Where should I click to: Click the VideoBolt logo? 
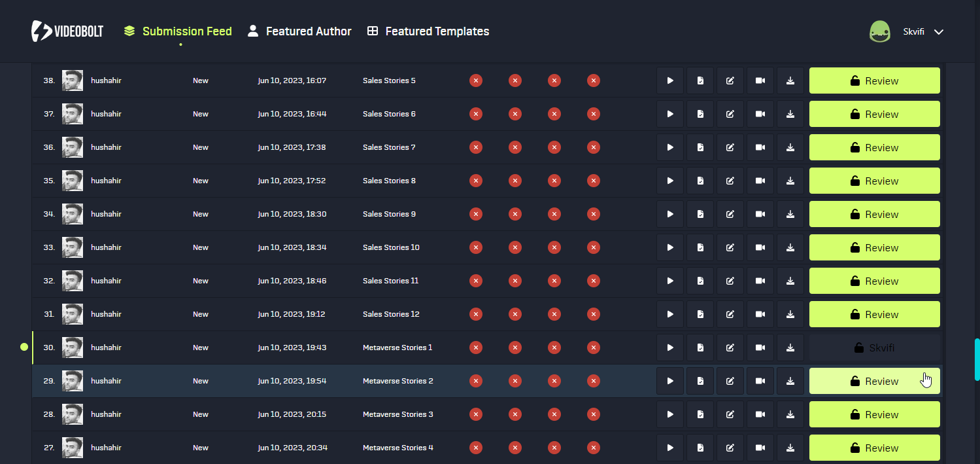(67, 31)
